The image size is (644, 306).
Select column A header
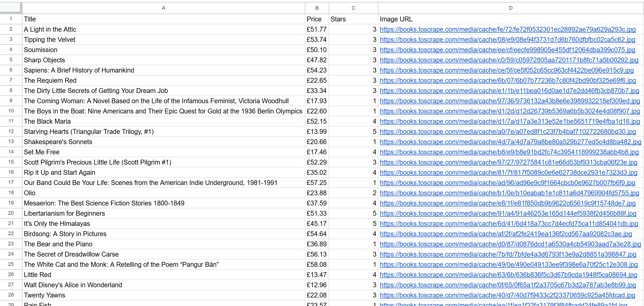(163, 8)
